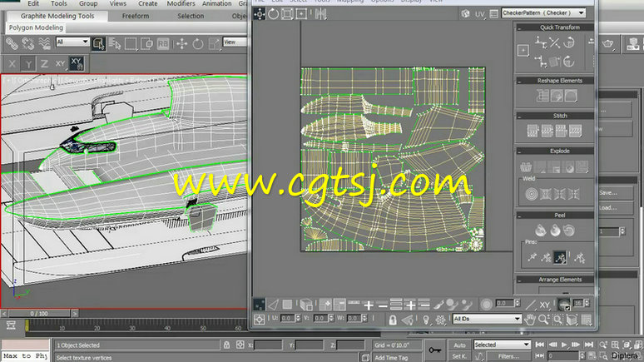Click the Paint Select brush icon
The width and height of the screenshot is (644, 362).
[438, 305]
